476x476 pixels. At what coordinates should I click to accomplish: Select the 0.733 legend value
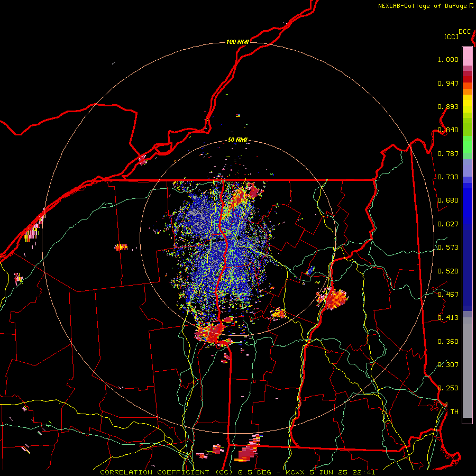point(448,177)
